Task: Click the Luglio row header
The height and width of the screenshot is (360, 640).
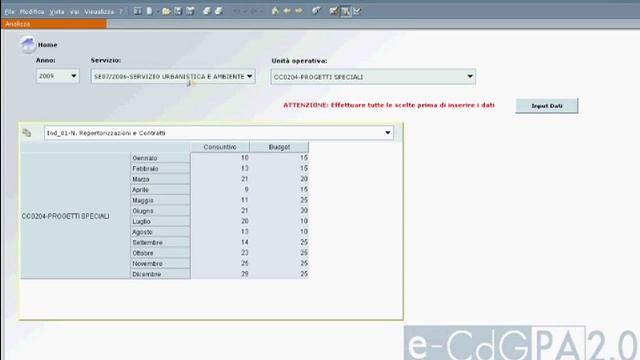Action: (160, 221)
